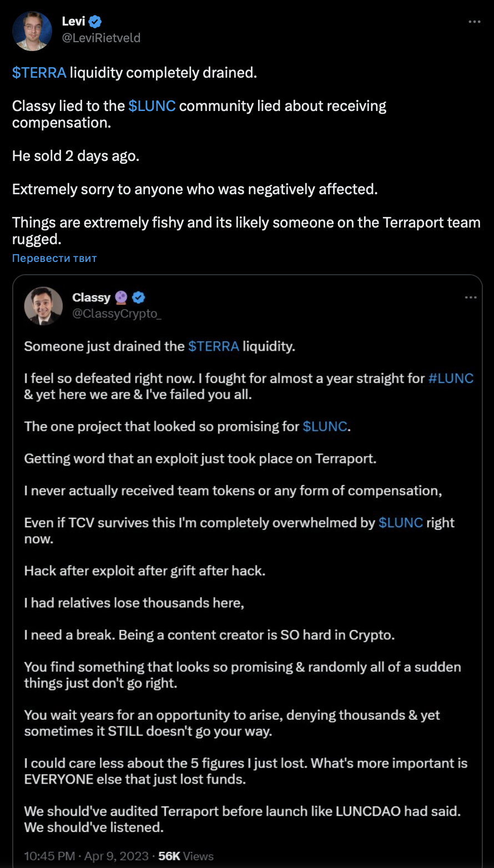
Task: Click the Classy display name
Action: click(91, 298)
